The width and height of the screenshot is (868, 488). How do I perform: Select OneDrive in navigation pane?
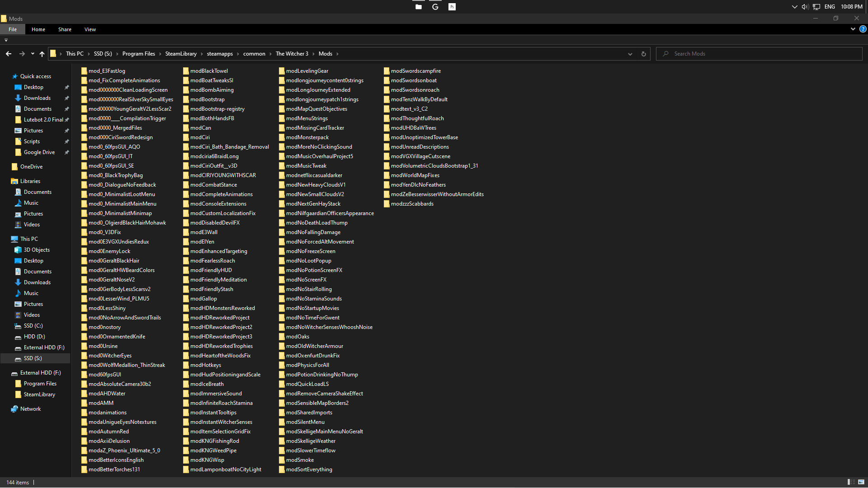pos(31,167)
